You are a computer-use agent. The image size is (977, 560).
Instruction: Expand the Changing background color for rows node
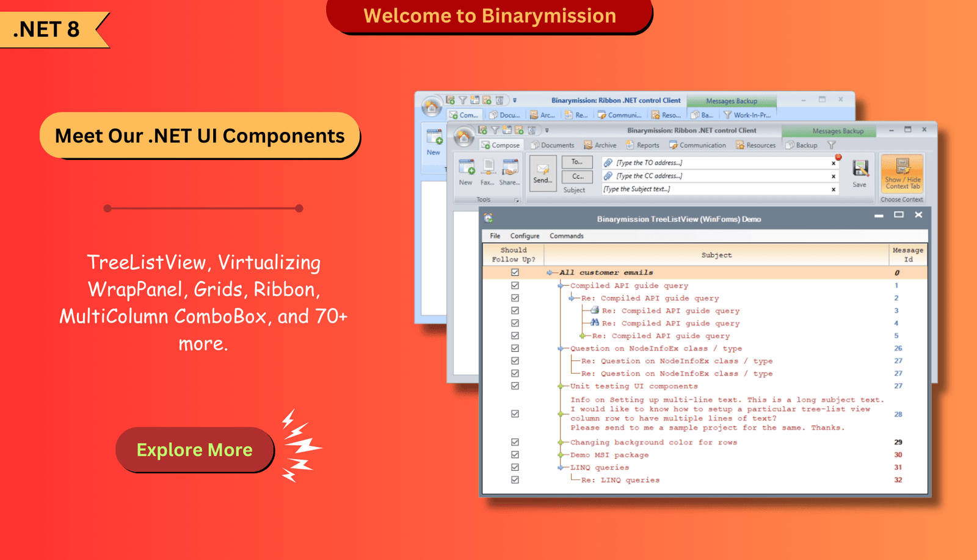(x=561, y=442)
